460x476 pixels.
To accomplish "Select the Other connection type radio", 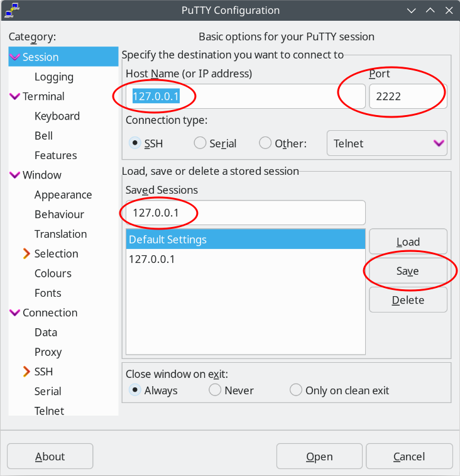I will 265,143.
